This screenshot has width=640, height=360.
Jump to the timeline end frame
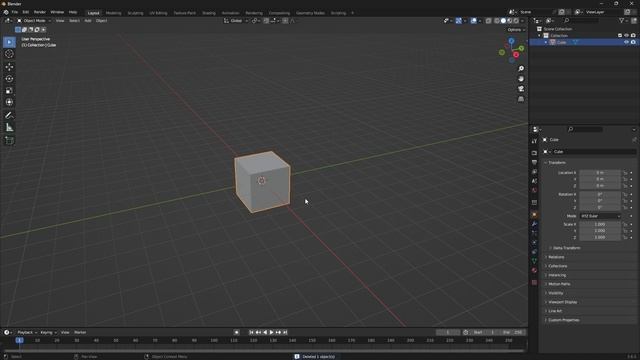click(x=285, y=333)
